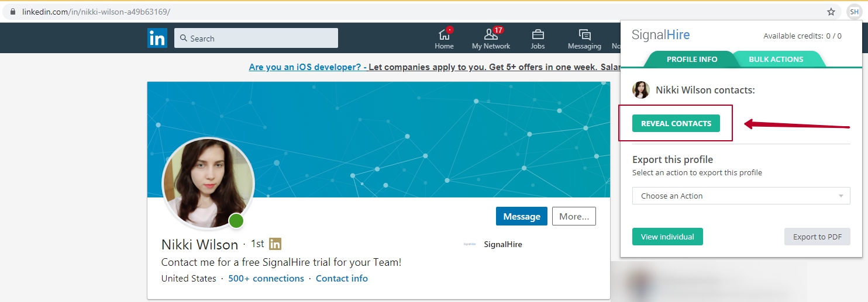Open My Network with 17 notifications

(491, 39)
